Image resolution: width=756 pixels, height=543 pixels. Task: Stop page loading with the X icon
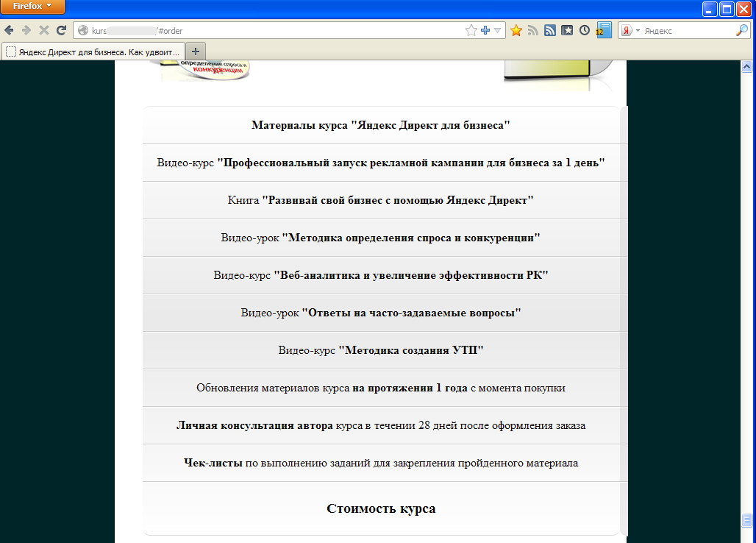(44, 30)
